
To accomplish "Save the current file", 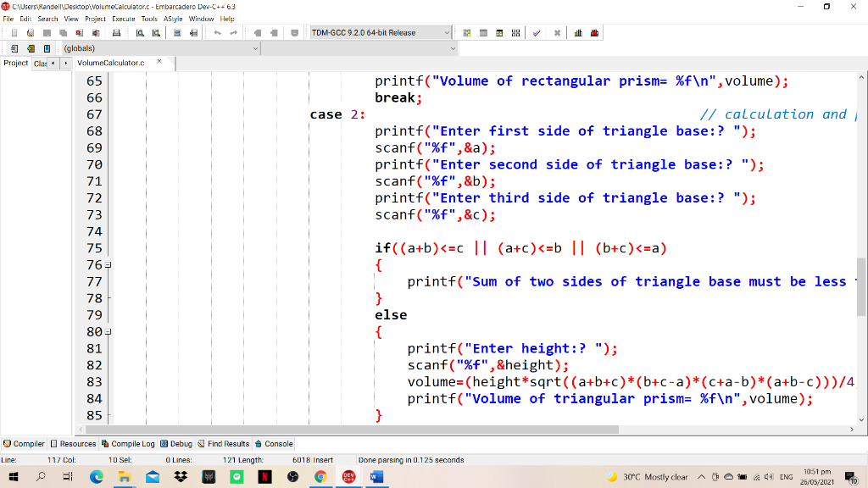I will click(47, 32).
